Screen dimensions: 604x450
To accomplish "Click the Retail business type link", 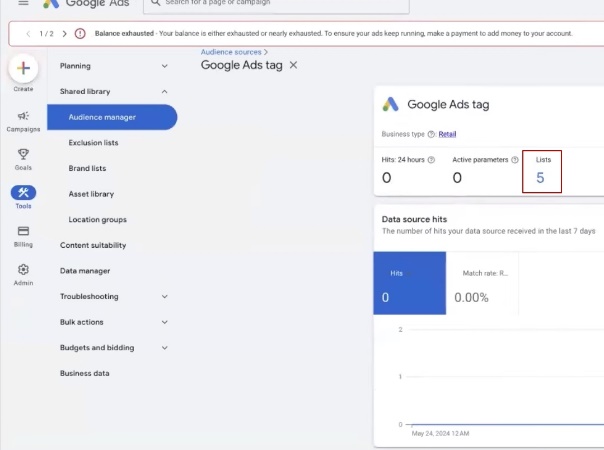I will tap(447, 134).
